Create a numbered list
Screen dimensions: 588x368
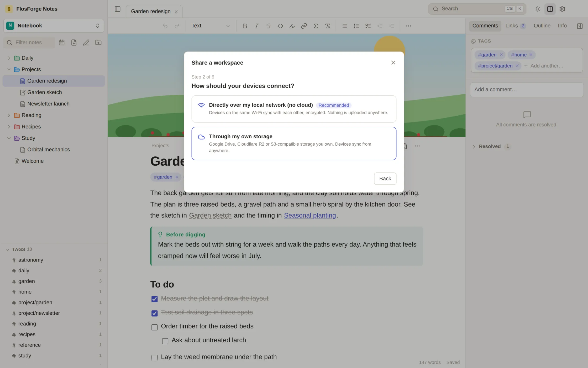click(356, 26)
